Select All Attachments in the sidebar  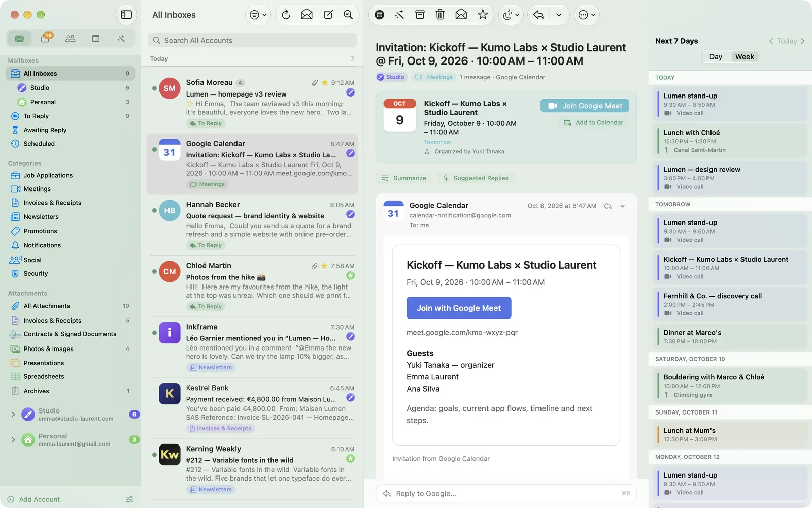click(x=71, y=306)
